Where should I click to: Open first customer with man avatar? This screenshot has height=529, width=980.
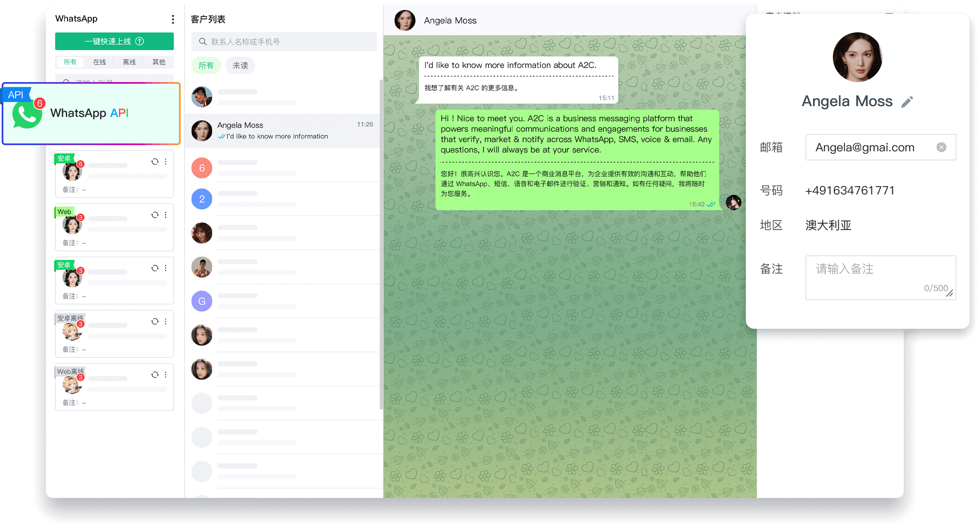click(x=202, y=97)
